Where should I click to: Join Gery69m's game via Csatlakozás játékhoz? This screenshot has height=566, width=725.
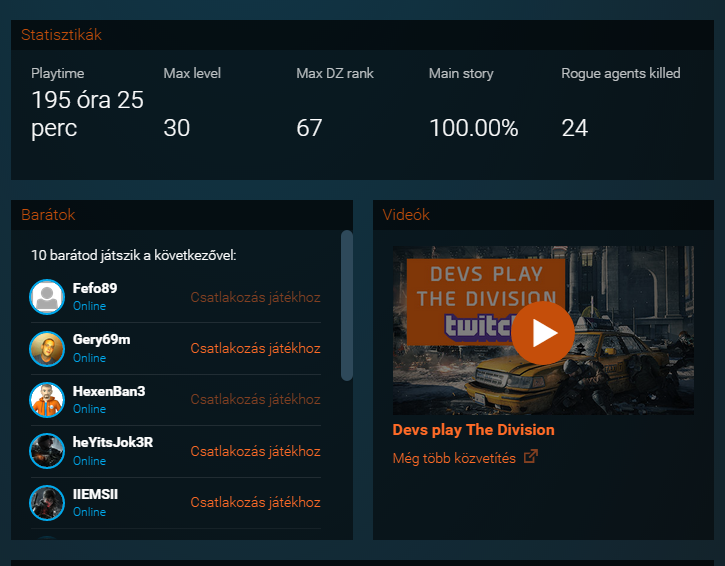(255, 348)
